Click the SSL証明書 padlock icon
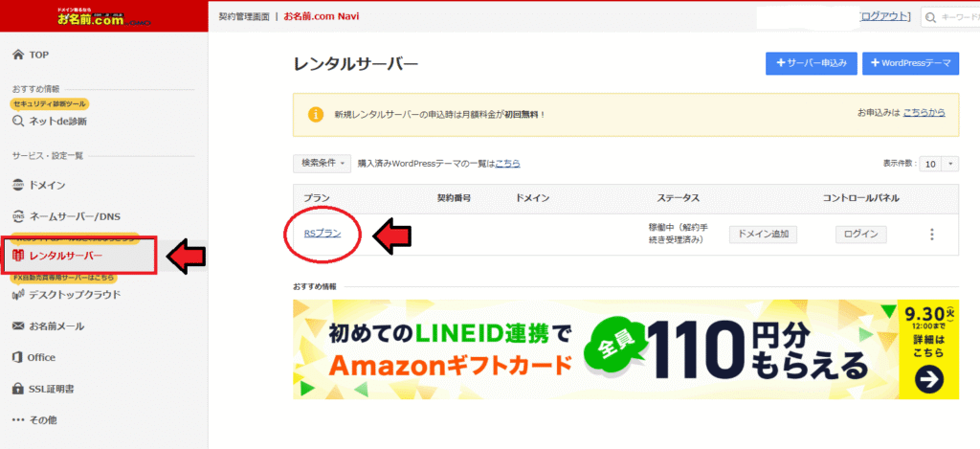980x449 pixels. [x=18, y=389]
